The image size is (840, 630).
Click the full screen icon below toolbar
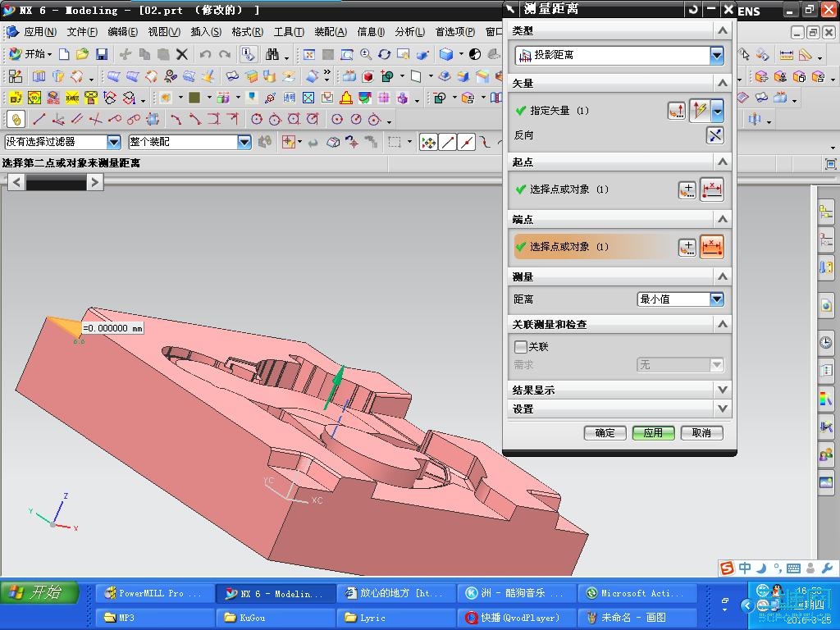click(830, 164)
